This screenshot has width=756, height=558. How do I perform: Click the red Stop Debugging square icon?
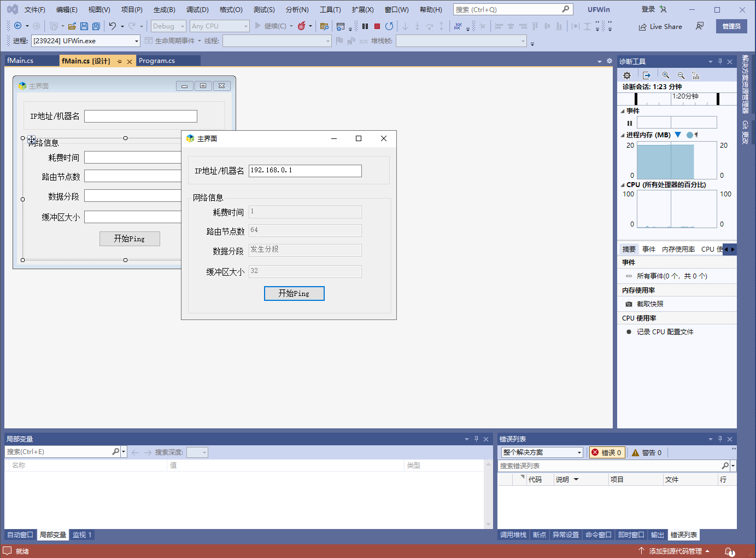point(377,26)
